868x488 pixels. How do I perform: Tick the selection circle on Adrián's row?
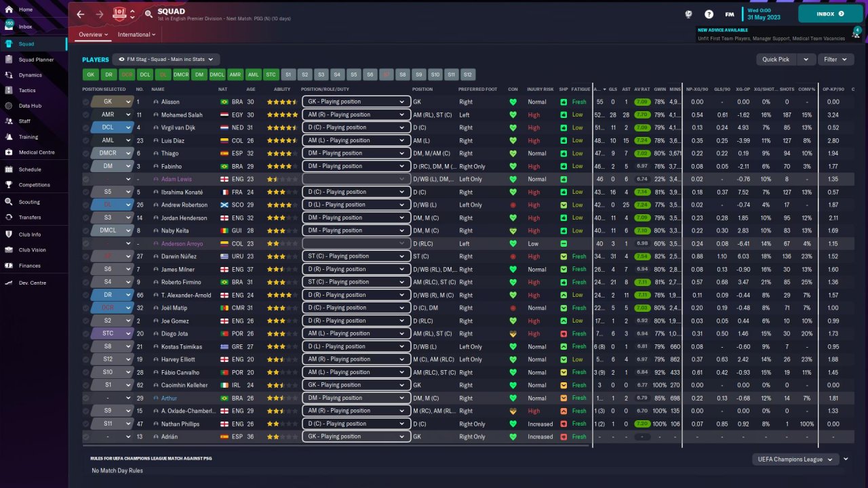[x=86, y=436]
